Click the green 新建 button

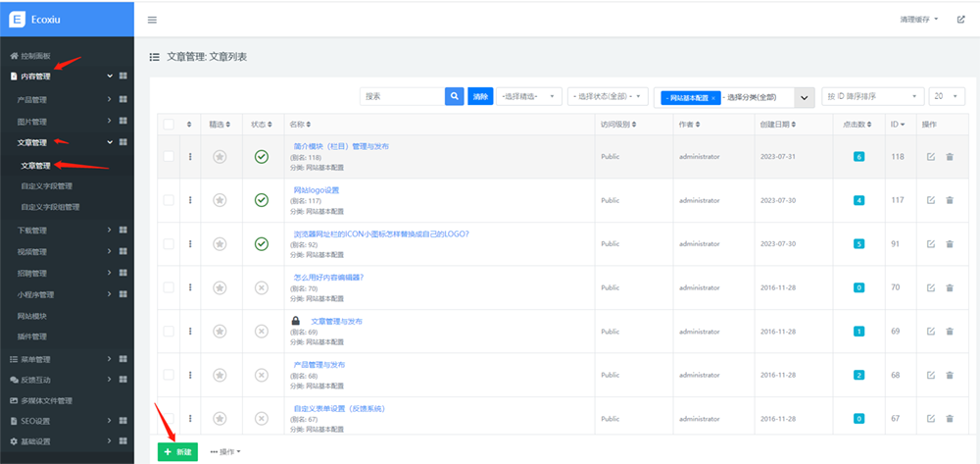pyautogui.click(x=177, y=451)
